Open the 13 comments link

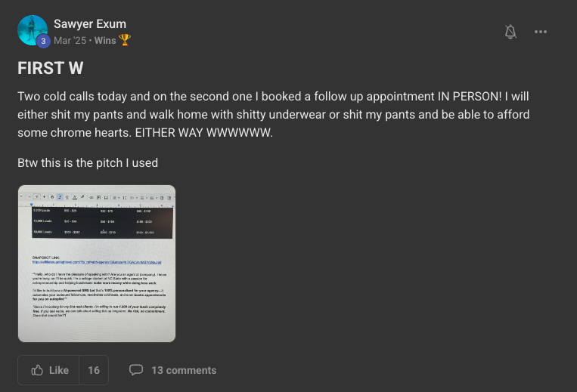[184, 370]
